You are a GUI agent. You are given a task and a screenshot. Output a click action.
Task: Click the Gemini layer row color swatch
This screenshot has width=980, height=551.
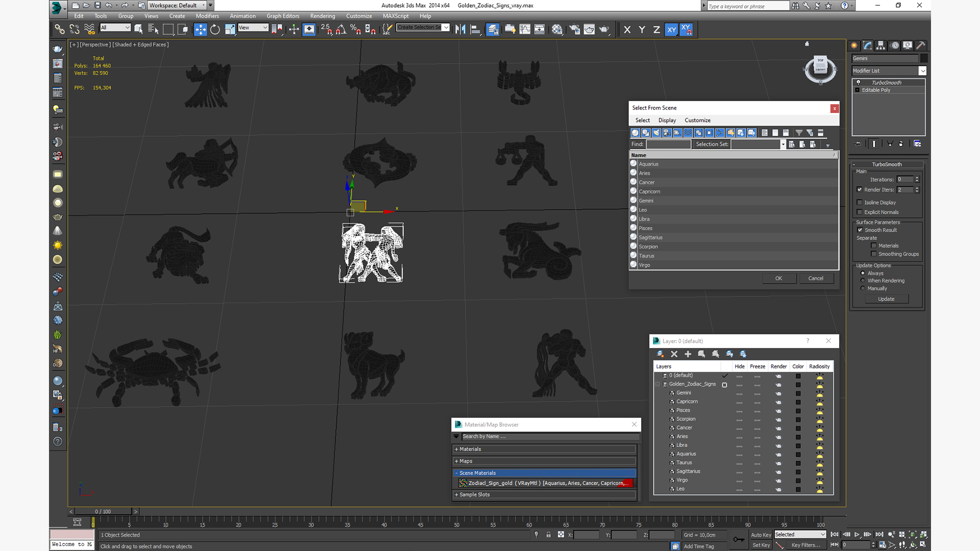[x=798, y=393]
